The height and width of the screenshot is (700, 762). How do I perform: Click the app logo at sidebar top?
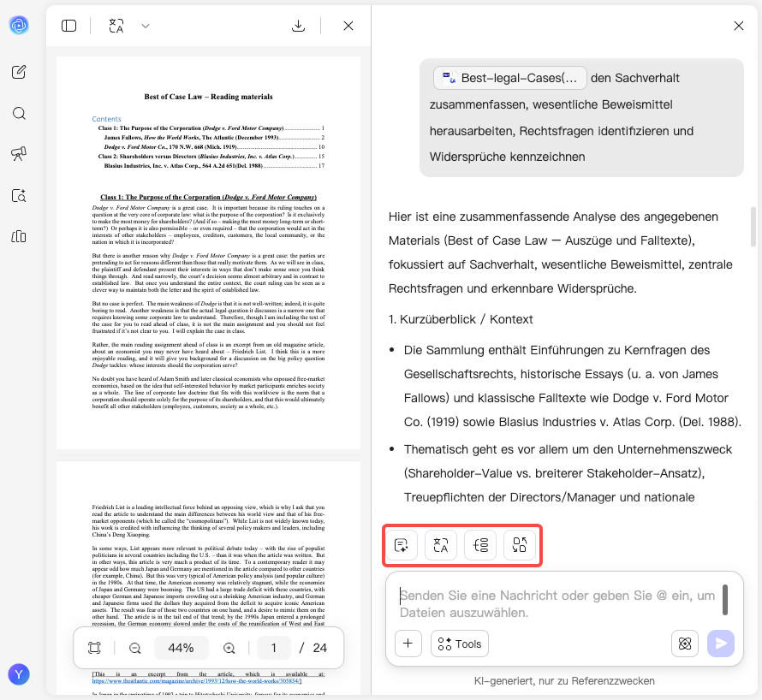tap(19, 25)
